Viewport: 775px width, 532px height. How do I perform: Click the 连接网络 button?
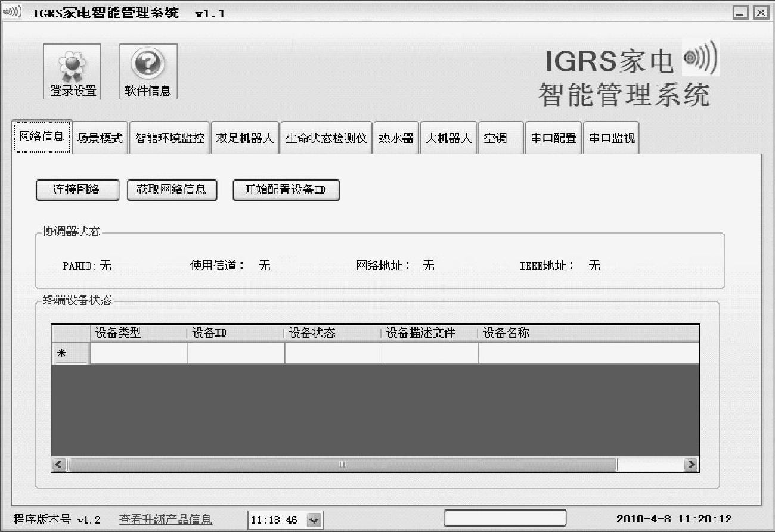pyautogui.click(x=77, y=190)
